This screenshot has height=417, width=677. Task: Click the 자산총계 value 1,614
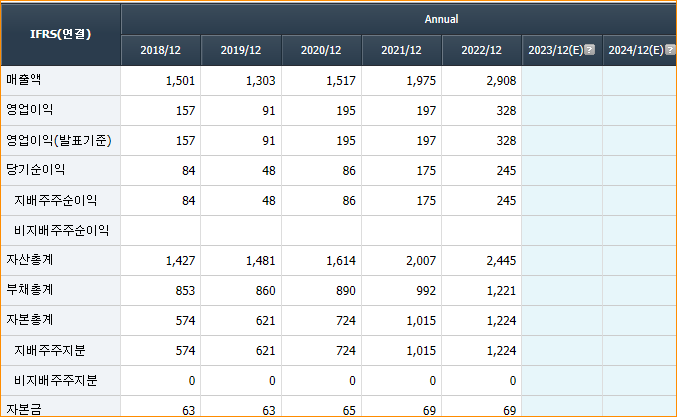tap(341, 261)
